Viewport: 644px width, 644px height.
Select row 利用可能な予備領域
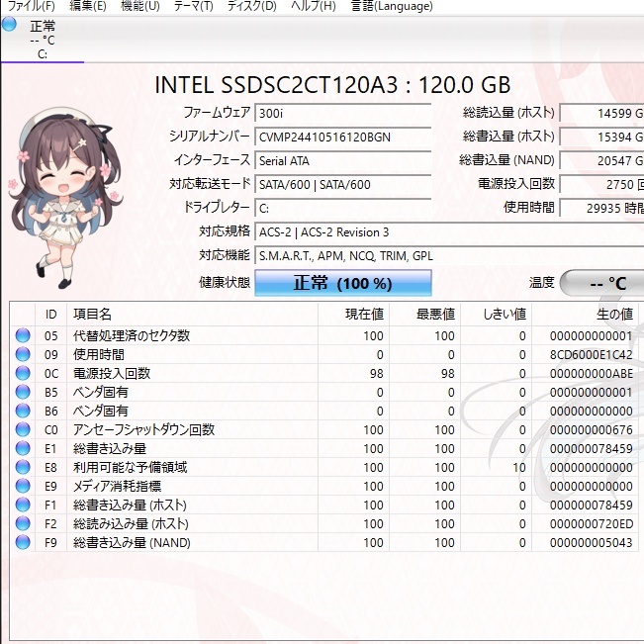coord(131,467)
